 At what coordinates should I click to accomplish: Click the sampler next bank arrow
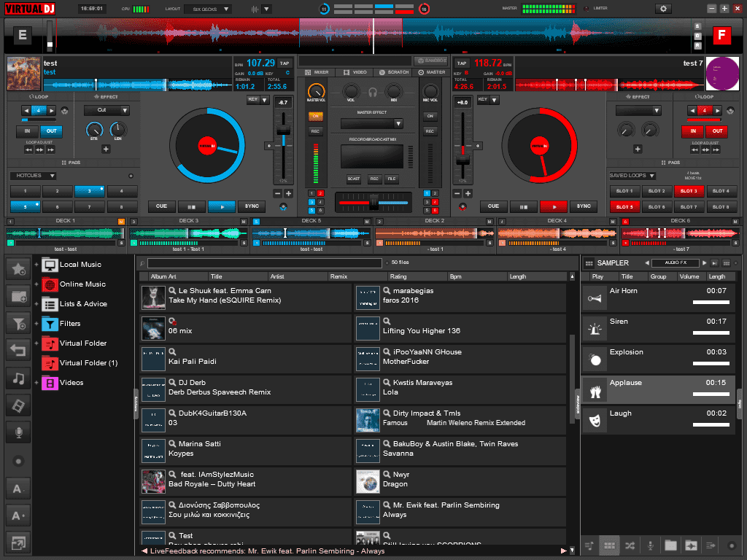point(705,262)
